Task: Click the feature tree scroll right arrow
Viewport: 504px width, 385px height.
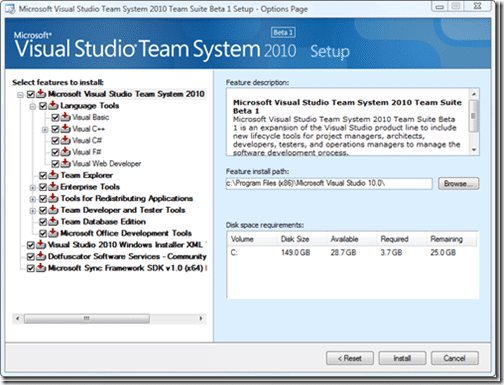Action: click(201, 319)
